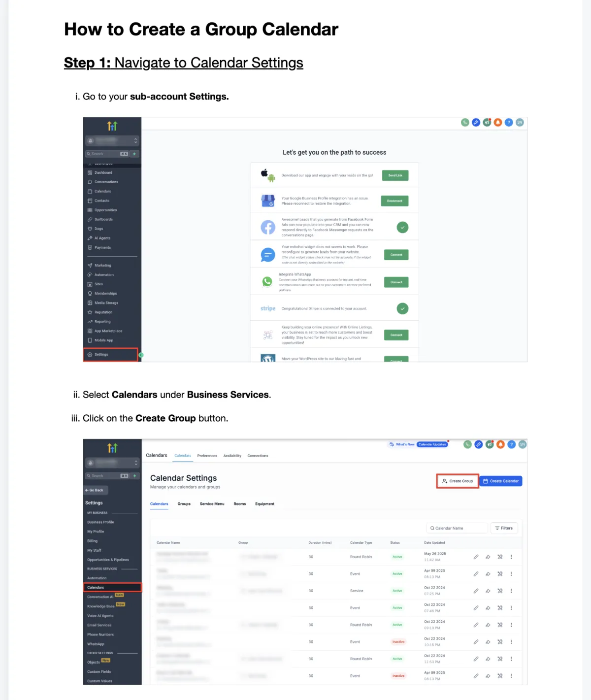Open the Filters control in Calendar Settings

point(504,528)
